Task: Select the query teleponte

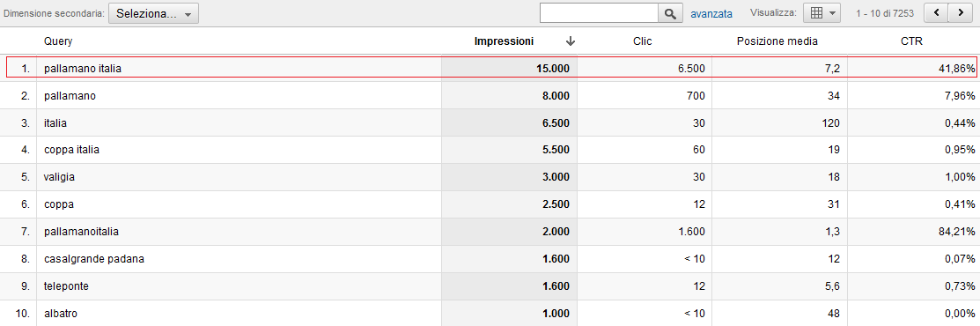Action: point(66,286)
